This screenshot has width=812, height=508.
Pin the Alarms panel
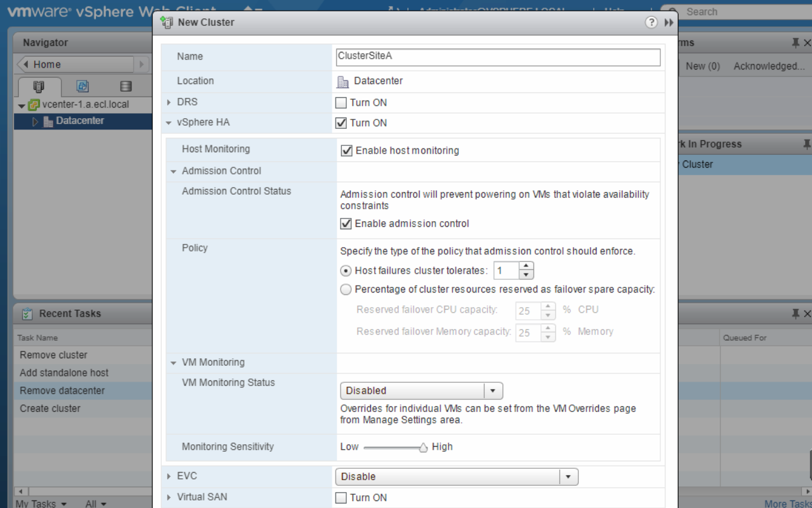click(x=795, y=43)
